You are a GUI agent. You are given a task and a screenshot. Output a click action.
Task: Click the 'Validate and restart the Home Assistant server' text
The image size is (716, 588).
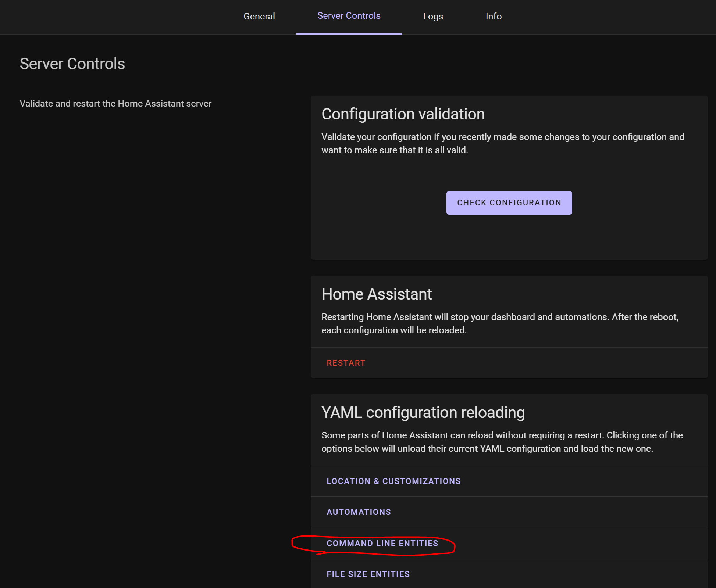(x=115, y=104)
